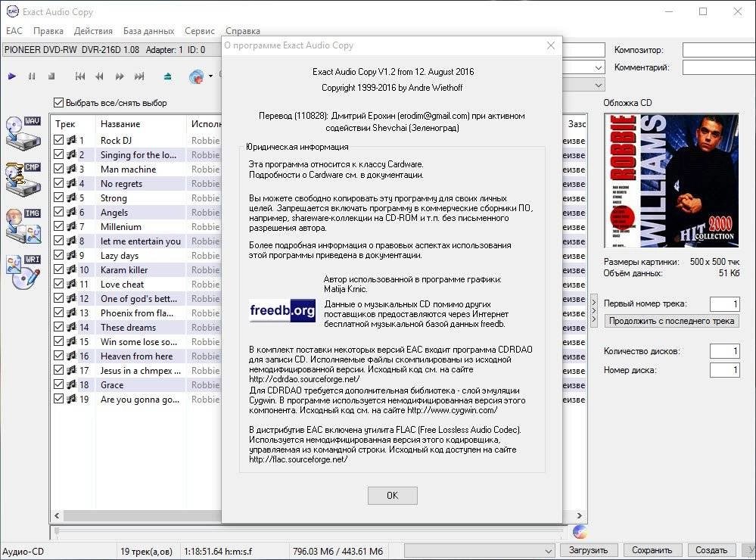Click the track list horizontal scrollbar
This screenshot has height=560, width=756.
coord(318,515)
